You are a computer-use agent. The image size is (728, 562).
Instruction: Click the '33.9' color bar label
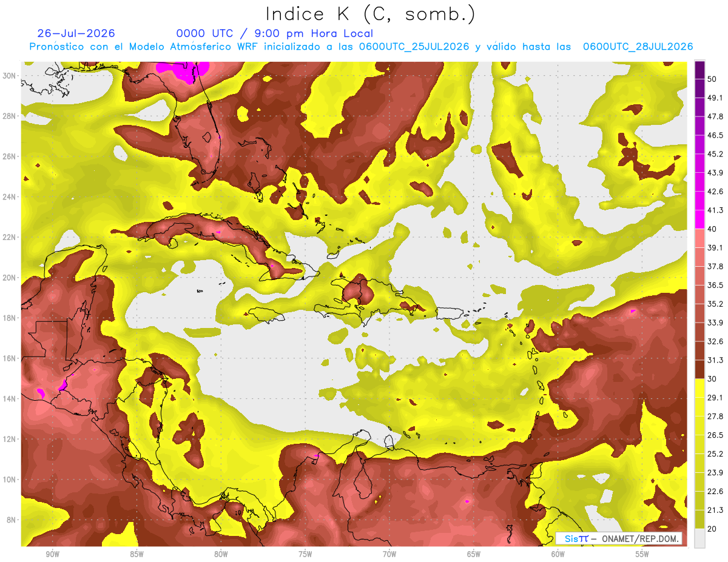pos(715,323)
